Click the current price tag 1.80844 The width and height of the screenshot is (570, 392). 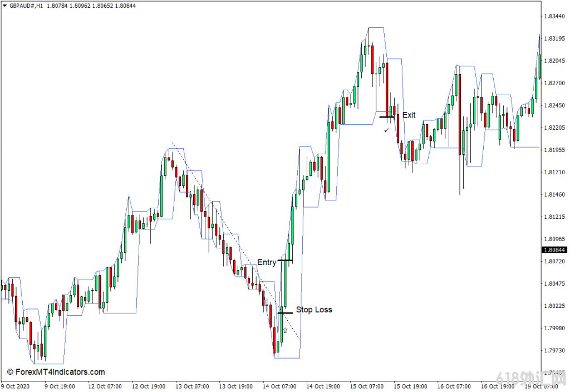click(x=554, y=250)
